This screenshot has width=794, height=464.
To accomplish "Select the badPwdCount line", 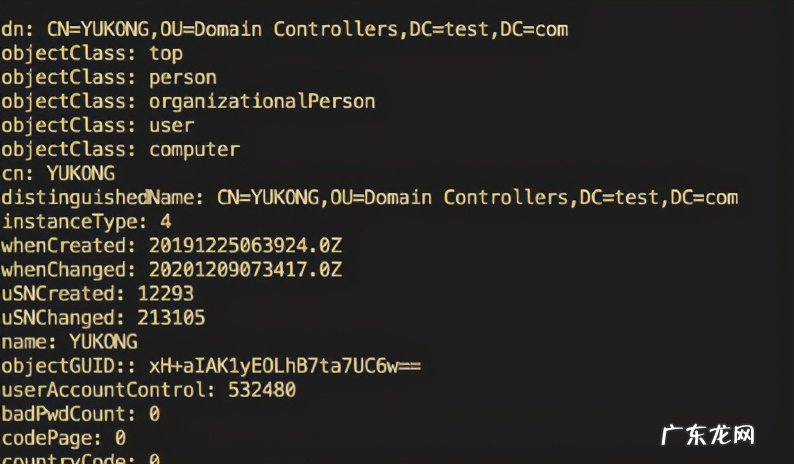I will [x=80, y=413].
